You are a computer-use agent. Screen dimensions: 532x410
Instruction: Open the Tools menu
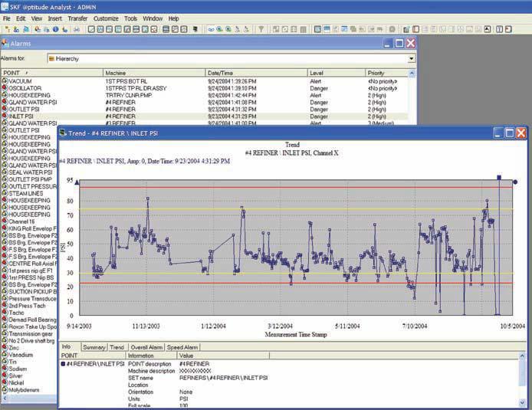pyautogui.click(x=130, y=18)
